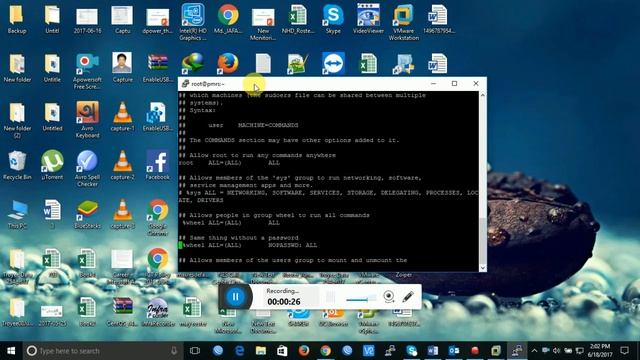Image resolution: width=640 pixels, height=360 pixels.
Task: Select the capture-1 VLC file
Action: coord(122,116)
